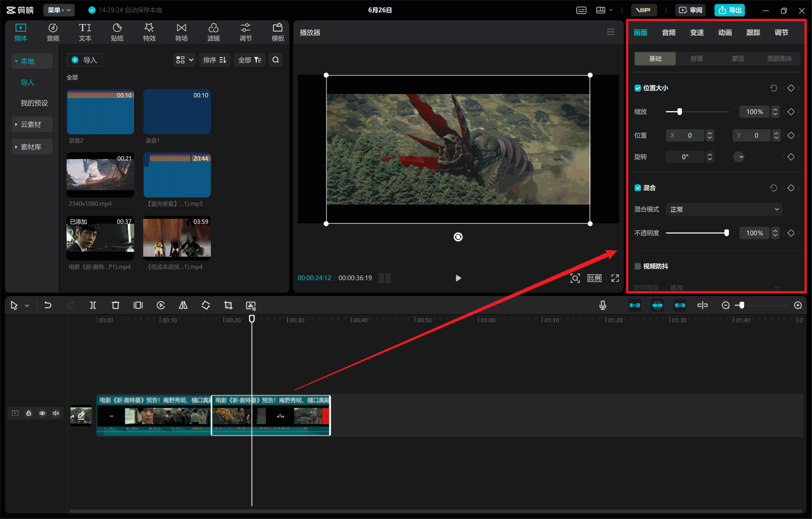812x519 pixels.
Task: Enable the 视频防抖 checkbox
Action: tap(638, 266)
